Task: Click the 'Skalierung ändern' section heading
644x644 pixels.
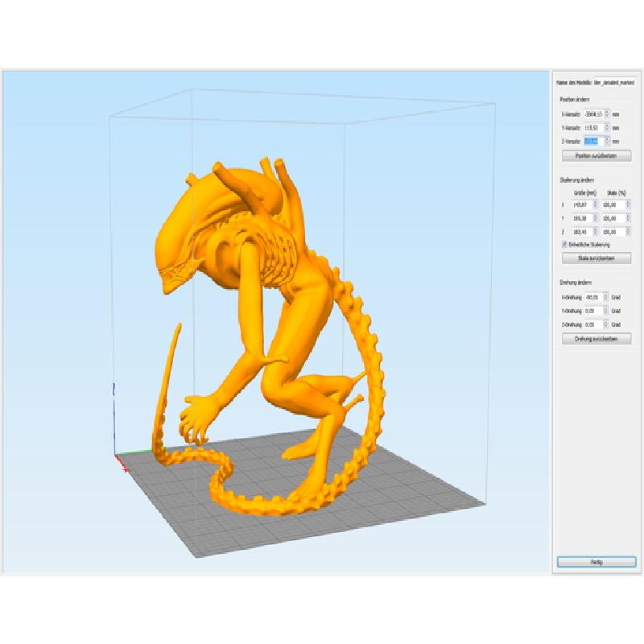Action: (577, 180)
